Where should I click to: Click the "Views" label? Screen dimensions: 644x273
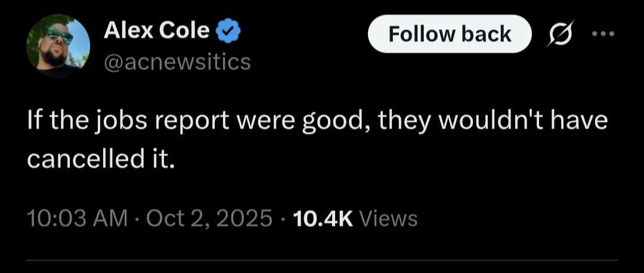(389, 219)
